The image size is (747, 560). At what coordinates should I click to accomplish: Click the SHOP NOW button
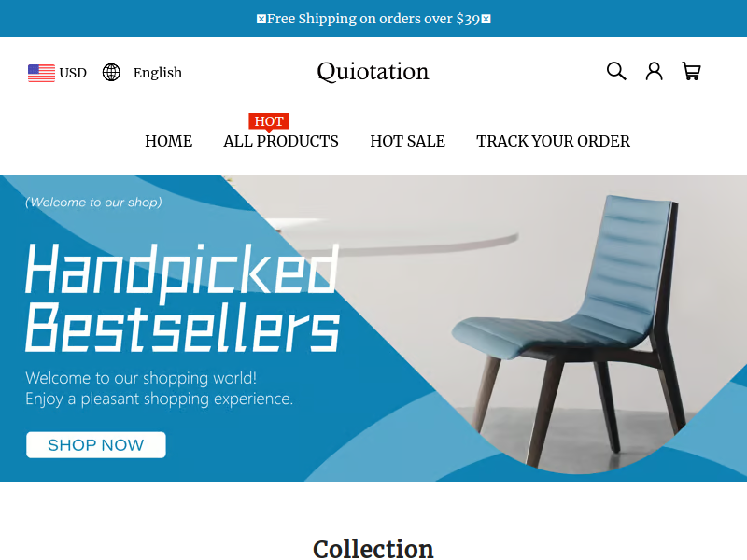(96, 445)
